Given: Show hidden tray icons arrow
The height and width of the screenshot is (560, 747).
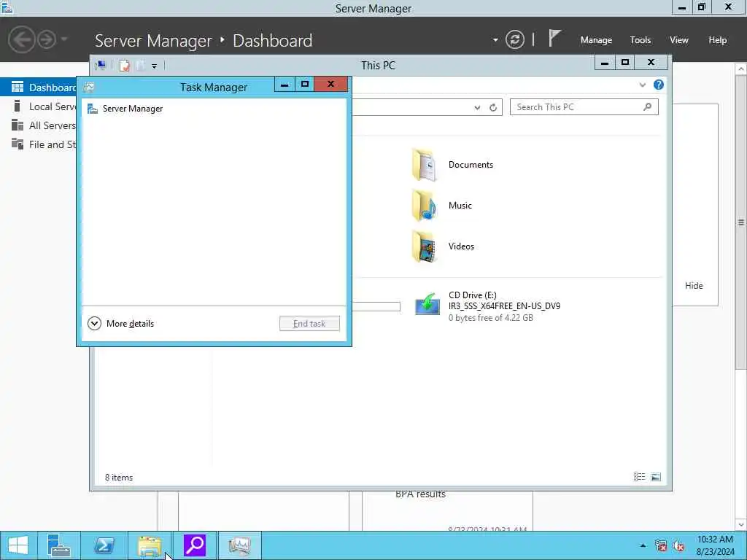Looking at the screenshot, I should pos(643,545).
